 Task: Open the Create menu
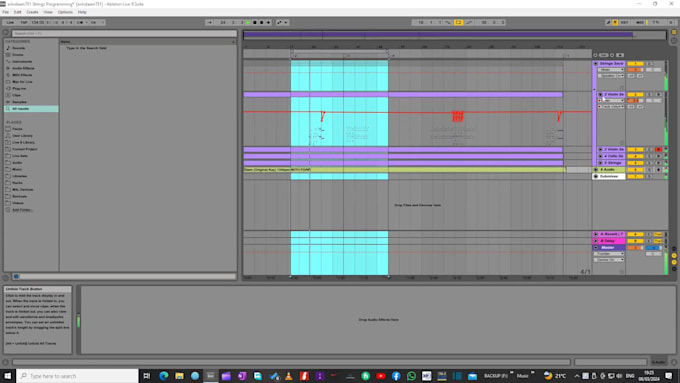(32, 12)
